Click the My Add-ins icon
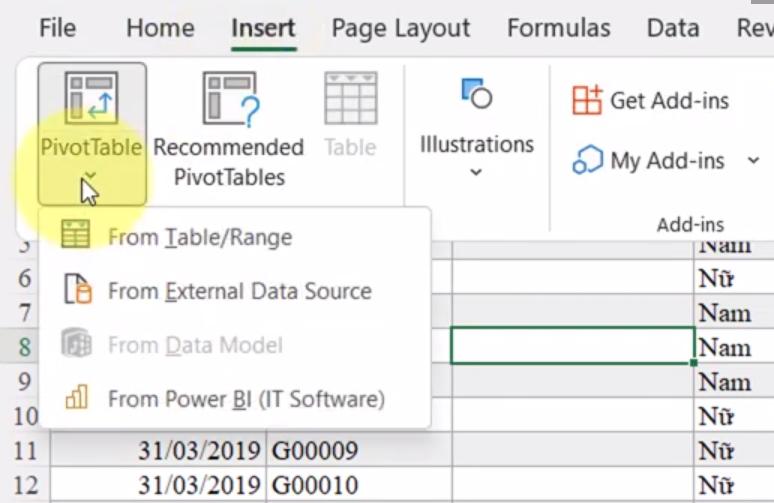 click(587, 160)
